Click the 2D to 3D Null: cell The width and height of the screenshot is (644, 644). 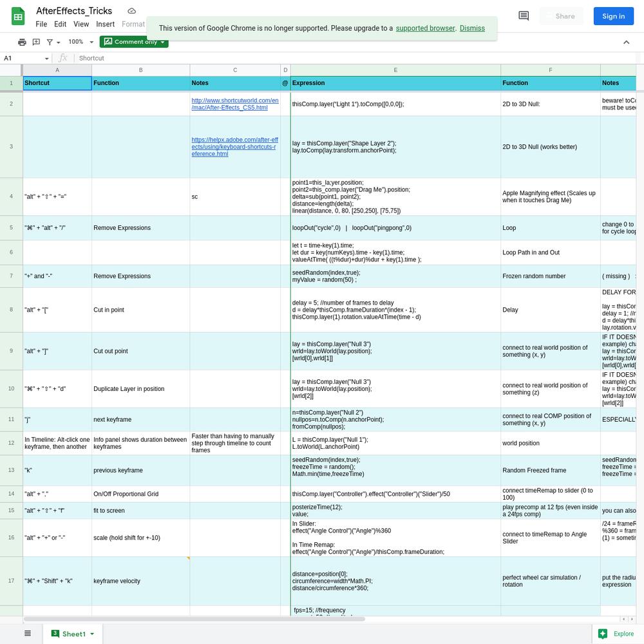[550, 104]
